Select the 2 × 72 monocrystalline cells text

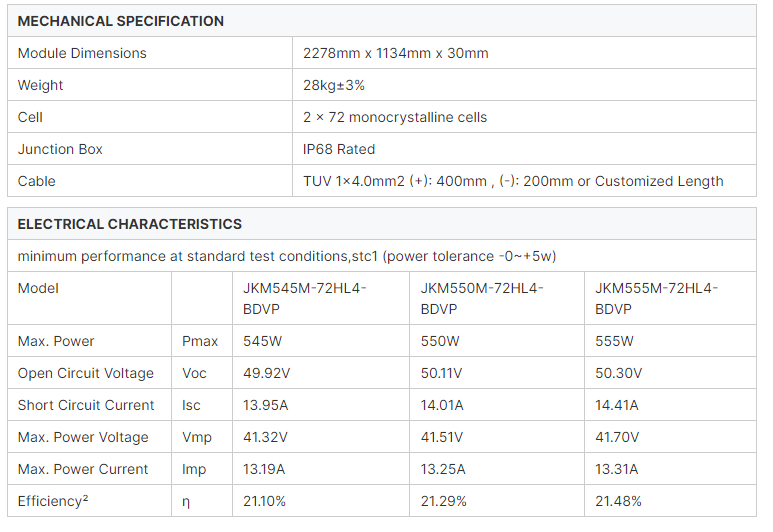395,117
